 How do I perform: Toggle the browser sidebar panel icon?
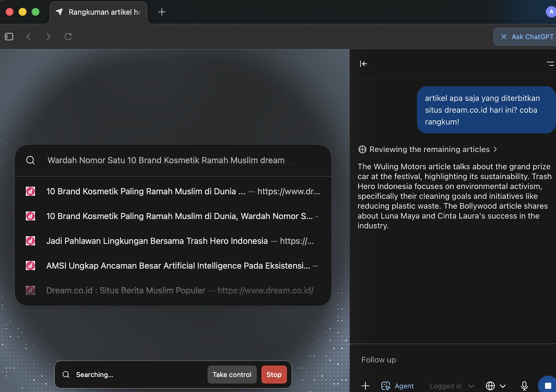tap(9, 36)
